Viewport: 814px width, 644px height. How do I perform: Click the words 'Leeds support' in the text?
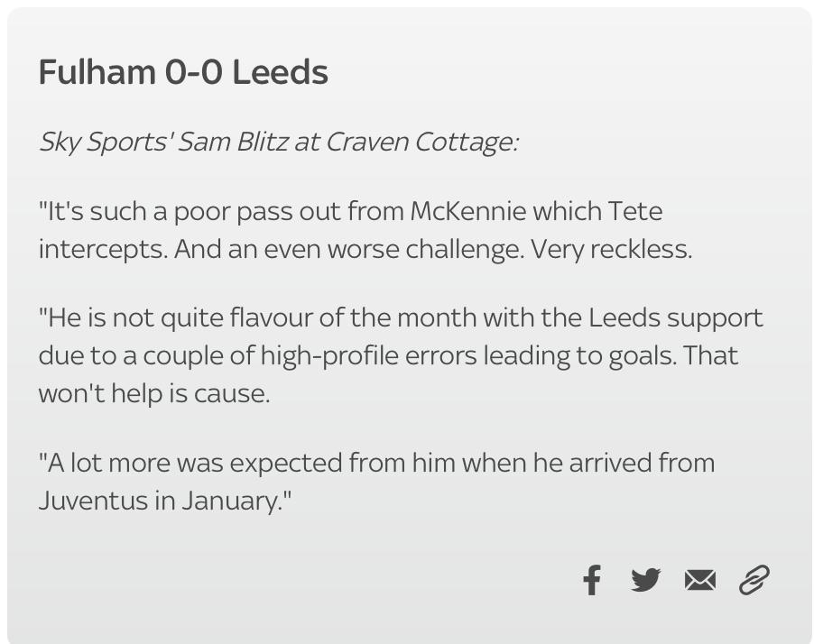[676, 318]
